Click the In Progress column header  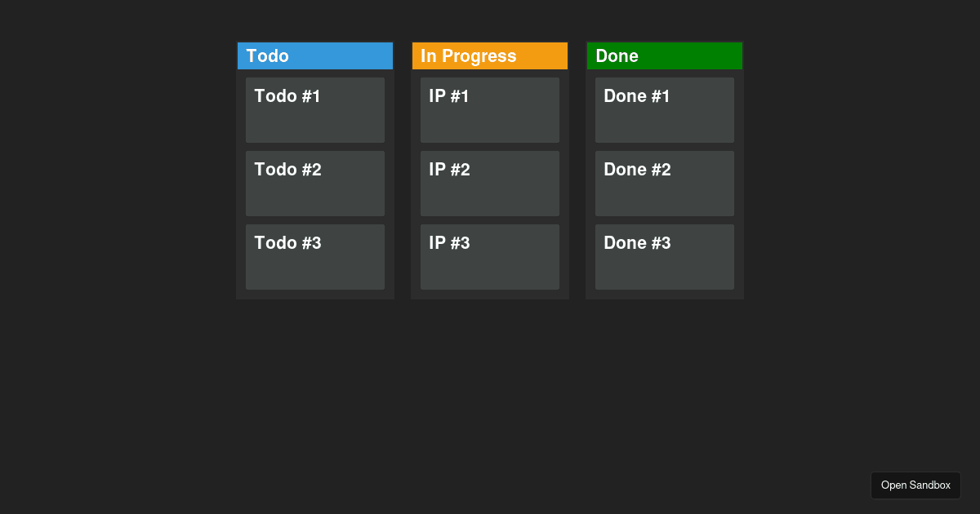point(489,55)
